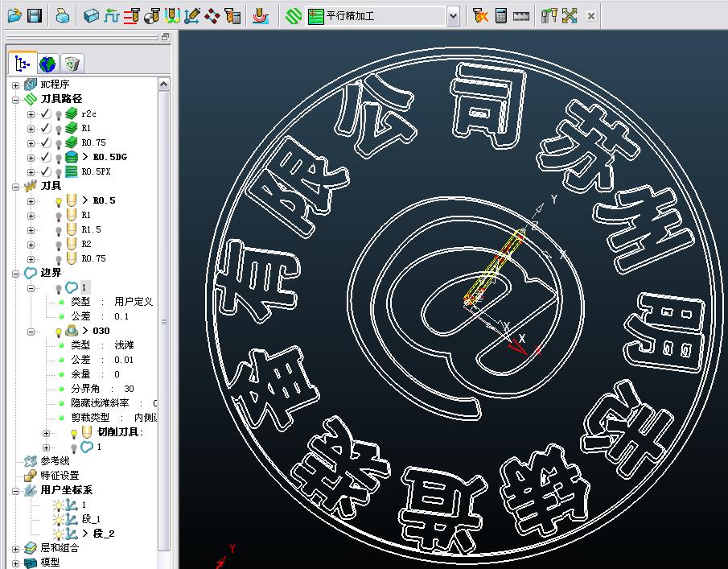728x569 pixels.
Task: Select the 模型 tree item
Action: pos(50,562)
